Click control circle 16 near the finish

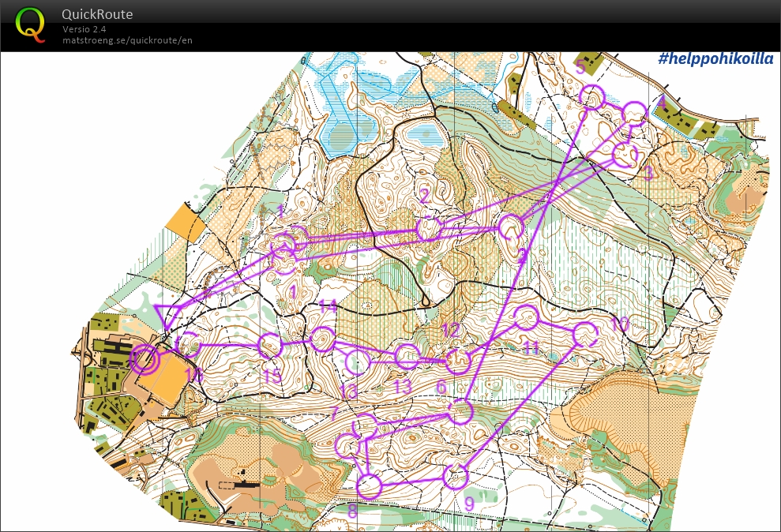(189, 344)
